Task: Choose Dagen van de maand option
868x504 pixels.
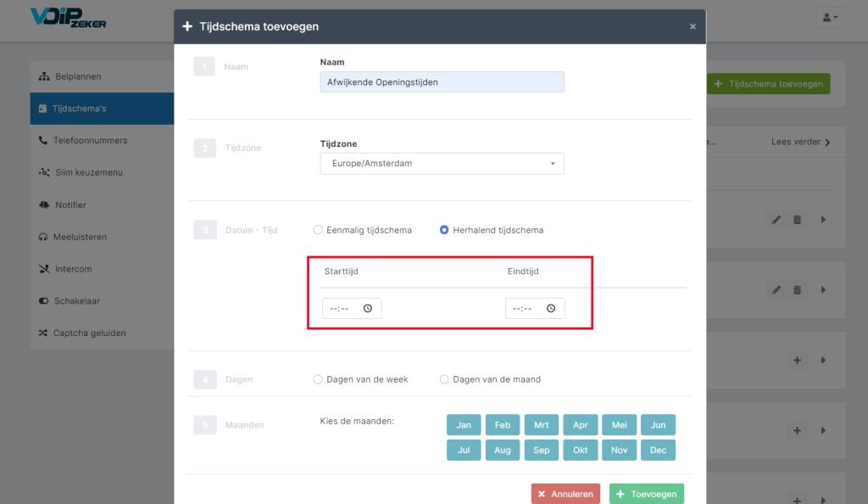Action: click(444, 379)
